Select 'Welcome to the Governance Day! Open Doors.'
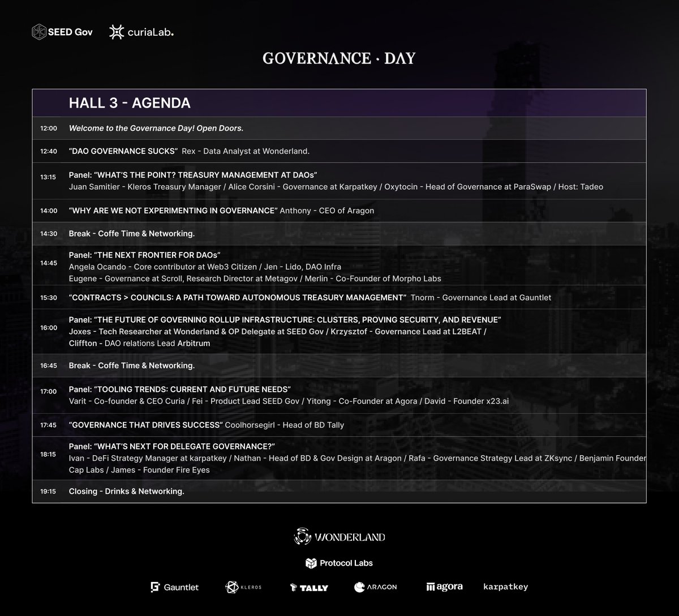Viewport: 679px width, 616px height. pos(156,129)
